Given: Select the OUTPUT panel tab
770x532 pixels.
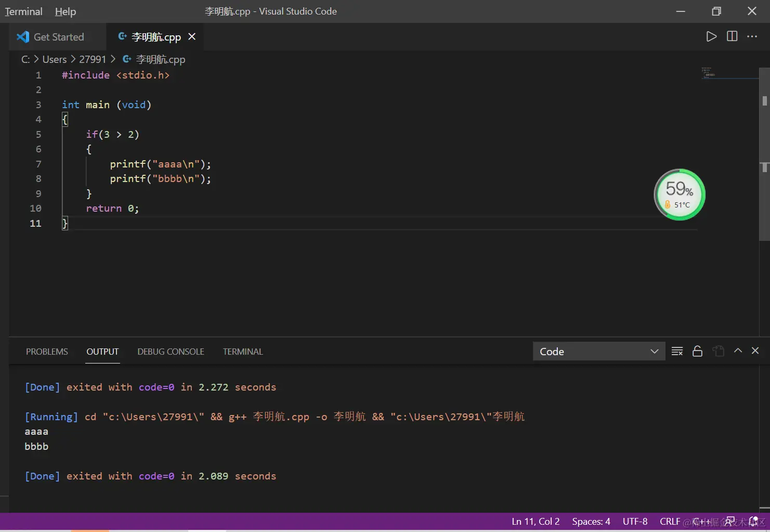Looking at the screenshot, I should click(102, 352).
